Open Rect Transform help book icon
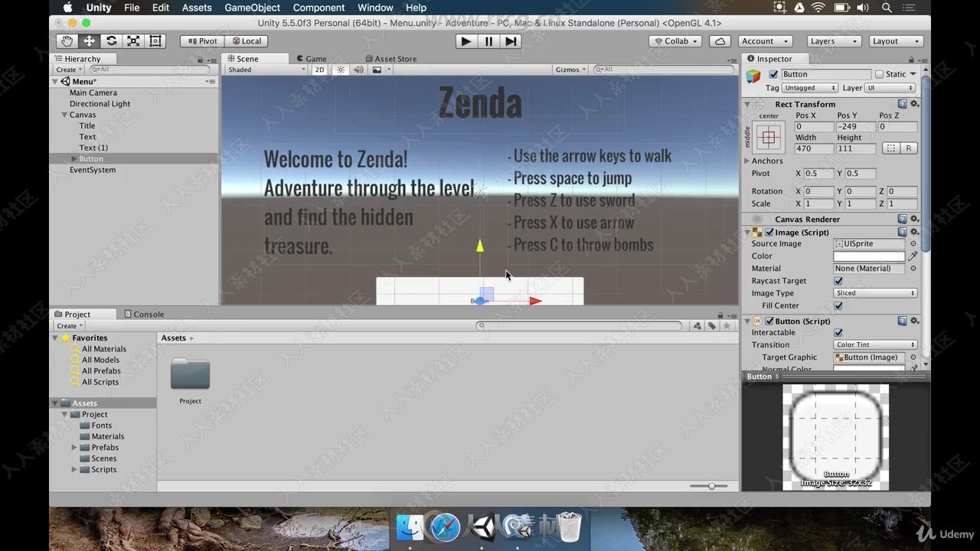Viewport: 980px width, 551px height. point(903,104)
